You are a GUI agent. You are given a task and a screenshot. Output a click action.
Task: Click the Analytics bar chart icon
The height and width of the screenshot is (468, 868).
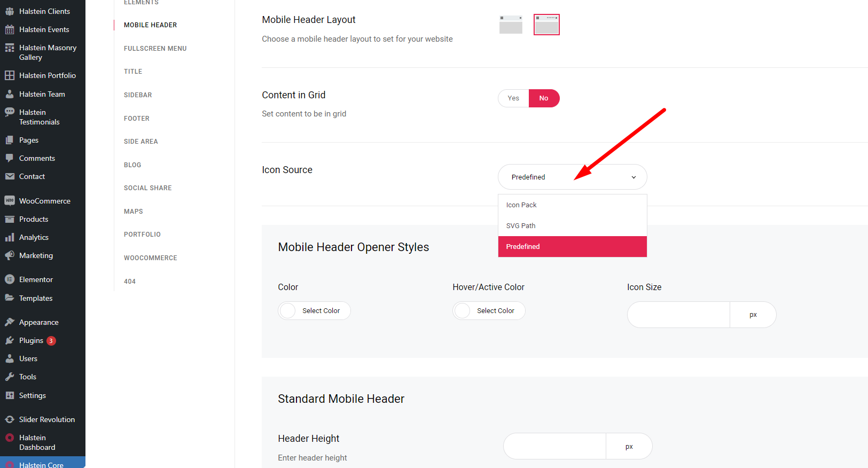pyautogui.click(x=10, y=237)
